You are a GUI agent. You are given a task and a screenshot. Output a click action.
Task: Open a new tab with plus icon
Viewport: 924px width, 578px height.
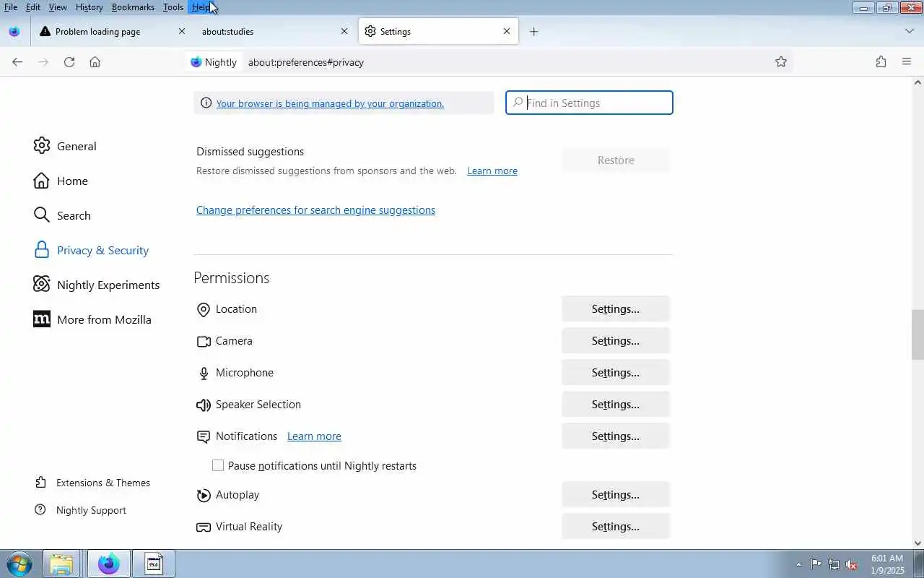(x=533, y=32)
